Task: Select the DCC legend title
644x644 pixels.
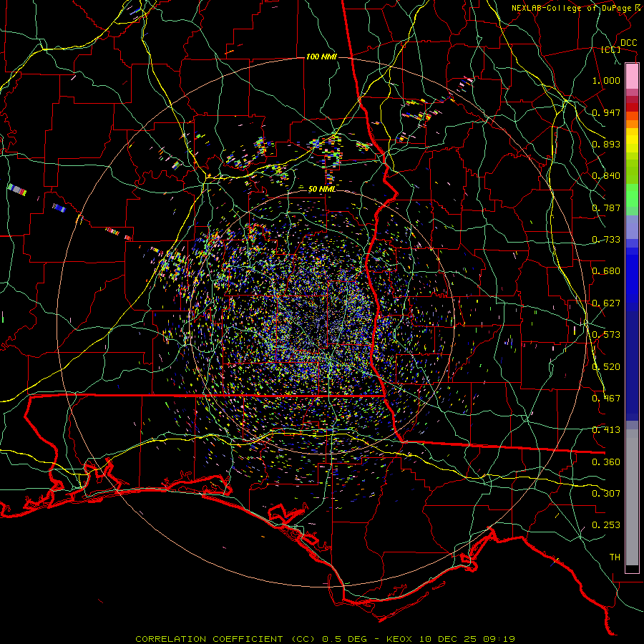Action: 628,43
